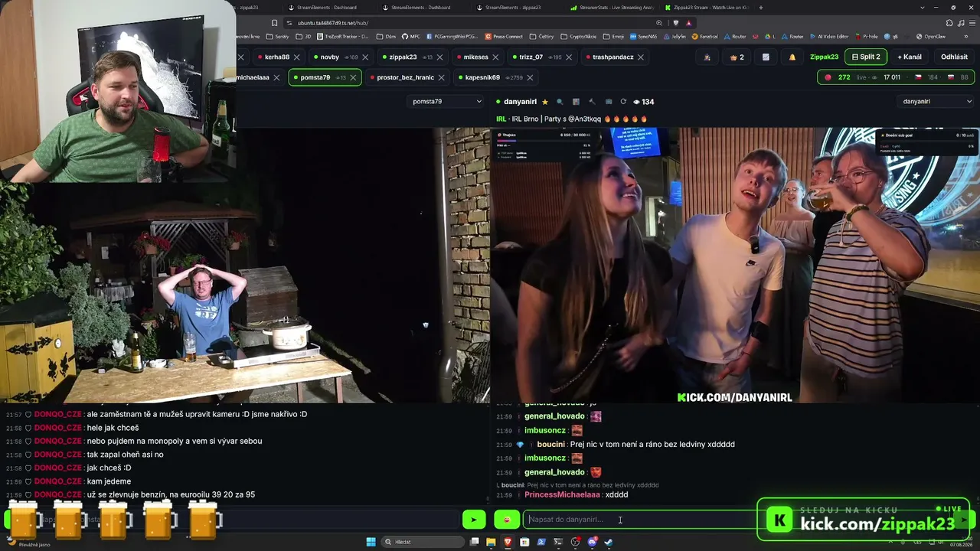Screen dimensions: 980x551
Task: Open the notifications bell icon
Action: pos(792,57)
